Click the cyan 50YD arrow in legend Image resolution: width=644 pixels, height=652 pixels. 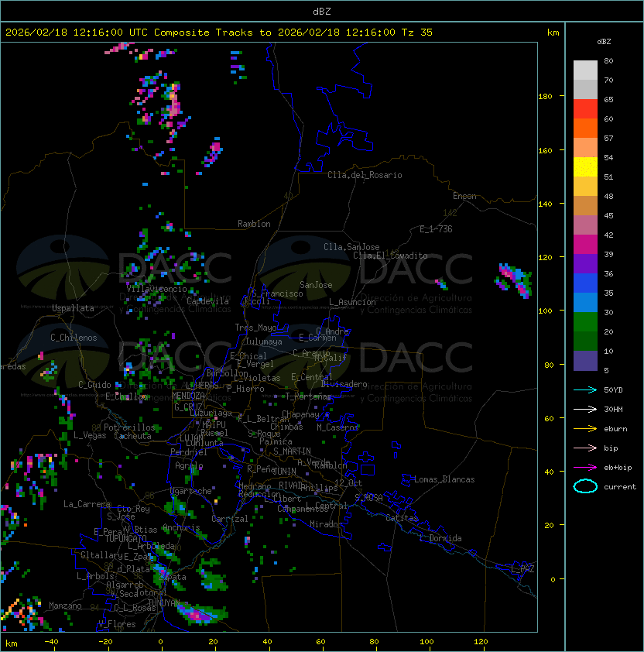[x=585, y=389]
